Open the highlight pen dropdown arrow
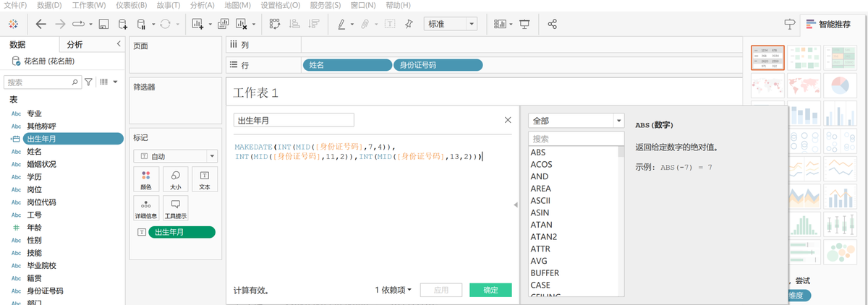Screen dimensions: 868x305 352,24
